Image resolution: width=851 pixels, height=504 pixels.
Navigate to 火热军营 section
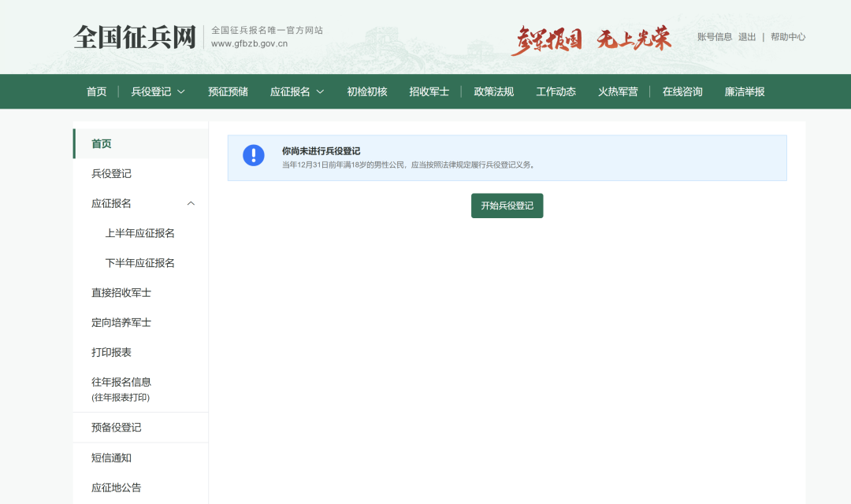coord(618,91)
